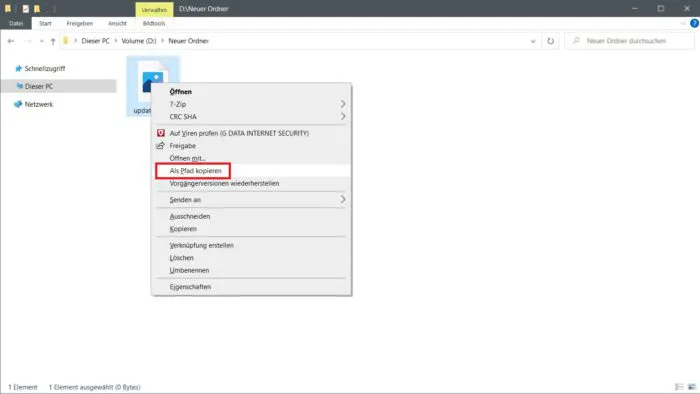Image resolution: width=700 pixels, height=394 pixels.
Task: Open the help question mark icon
Action: [x=694, y=23]
